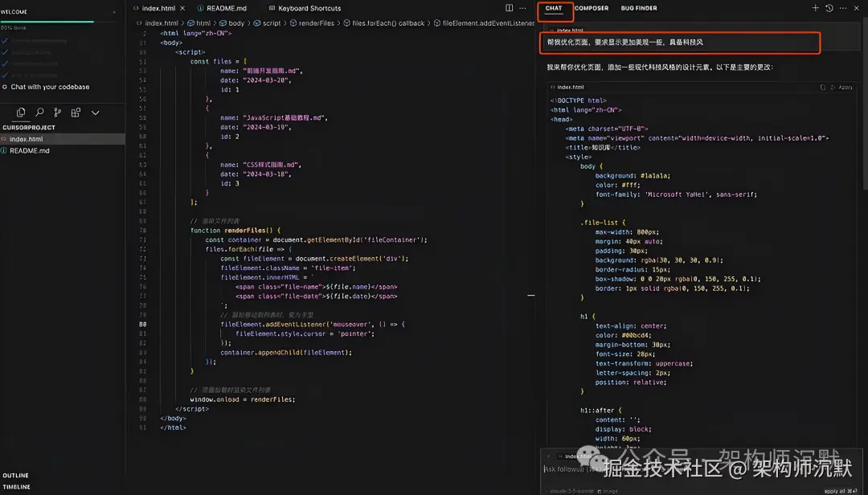The width and height of the screenshot is (868, 495).
Task: Open the COMPOSER tab
Action: [x=592, y=8]
